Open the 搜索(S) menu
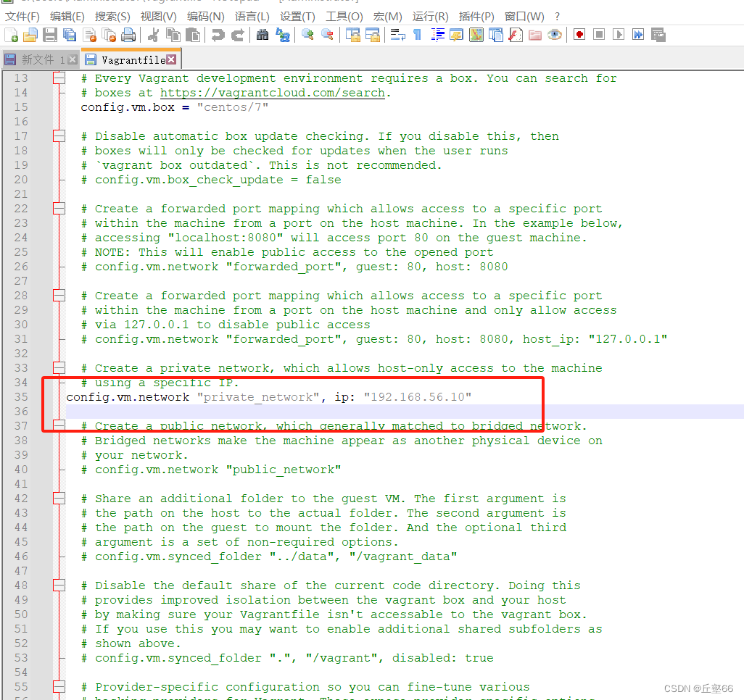 [112, 17]
